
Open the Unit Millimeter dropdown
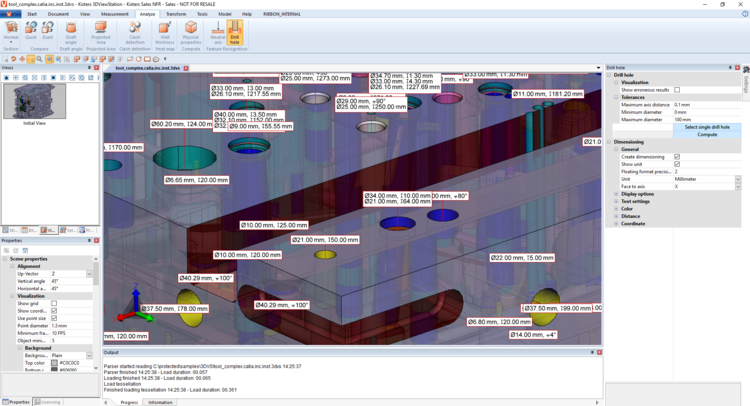point(738,179)
